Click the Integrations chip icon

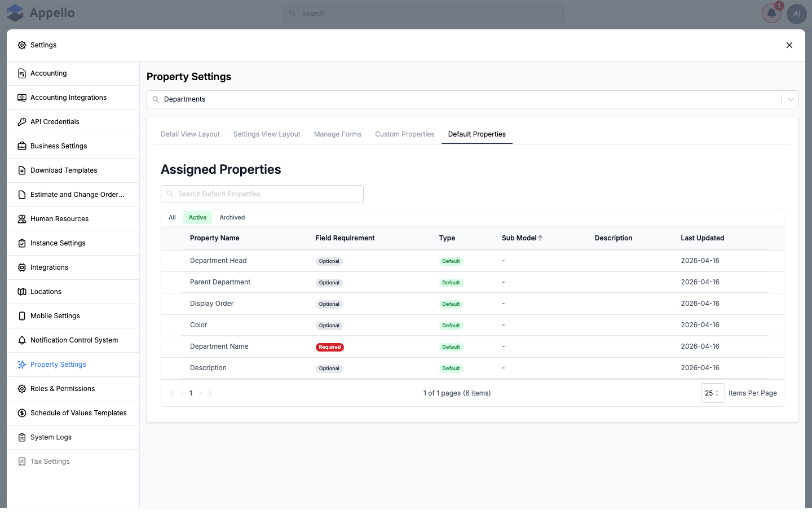click(x=22, y=267)
